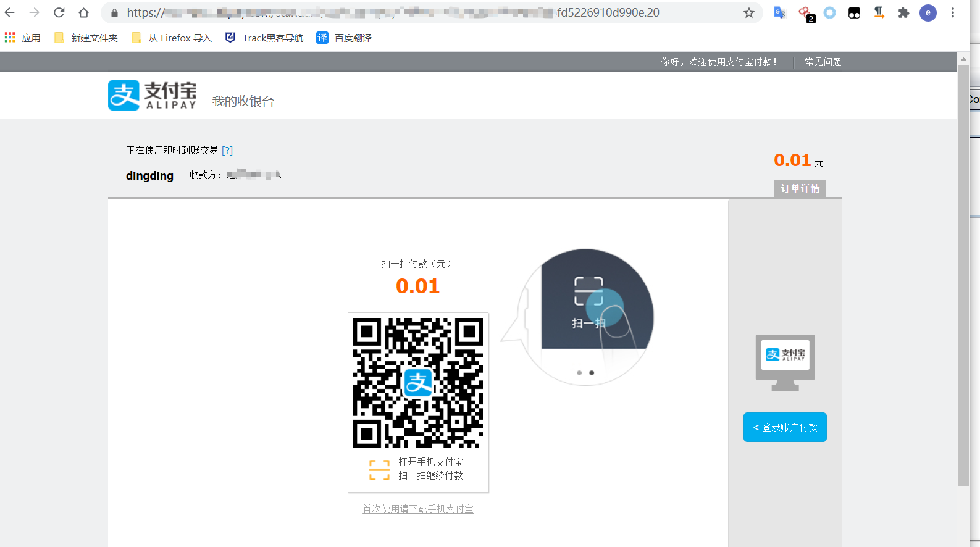The height and width of the screenshot is (547, 980).
Task: Open the 应用 apps shortcut
Action: [23, 38]
